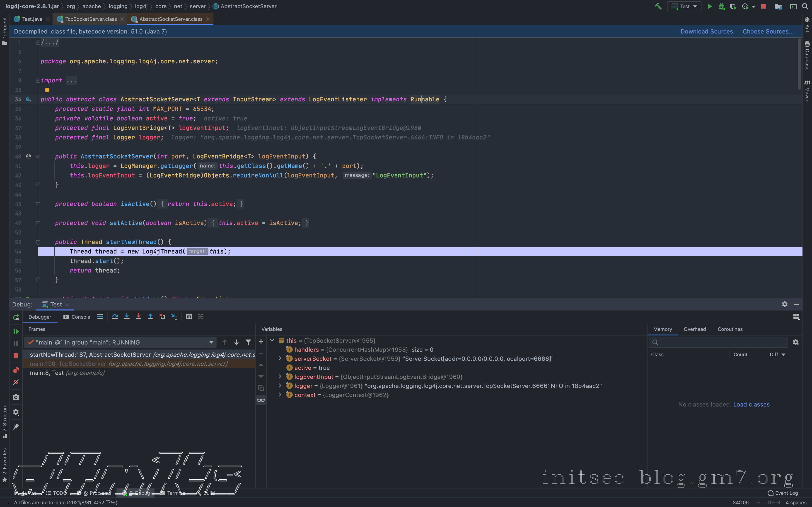This screenshot has height=507, width=812.
Task: Toggle Mute Breakpoints in debug sidebar
Action: coord(16,382)
